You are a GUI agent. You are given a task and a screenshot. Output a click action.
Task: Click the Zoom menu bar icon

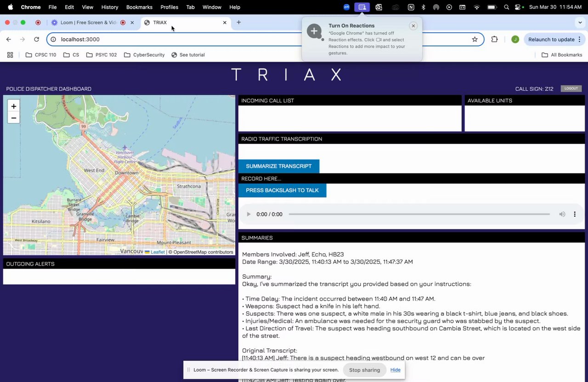346,7
